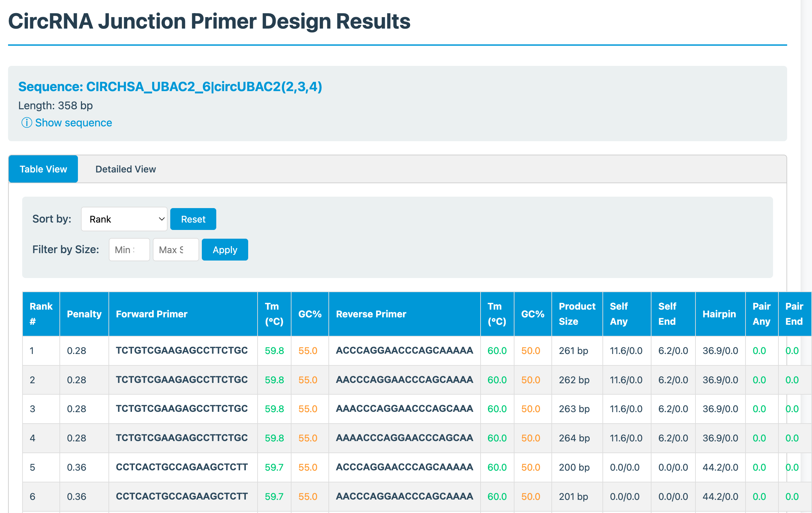Click the Reverse Primer column header
This screenshot has height=513, width=812.
click(x=371, y=314)
